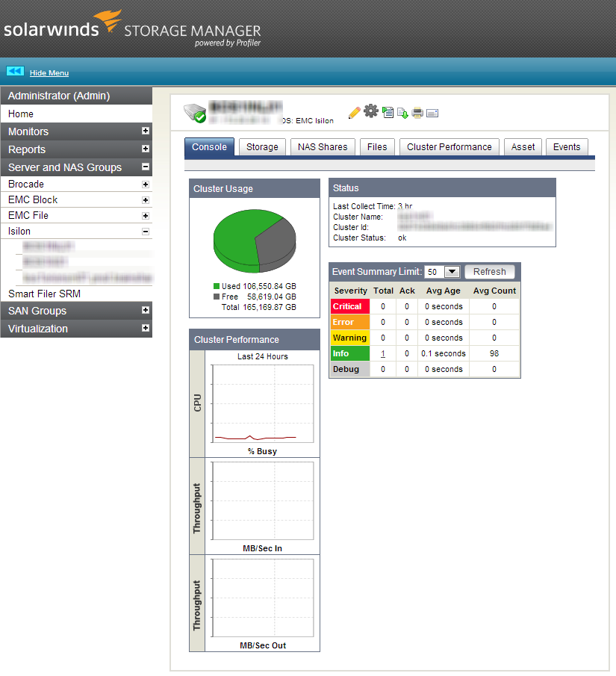616x676 pixels.
Task: Expand the Monitors section
Action: pyautogui.click(x=146, y=131)
